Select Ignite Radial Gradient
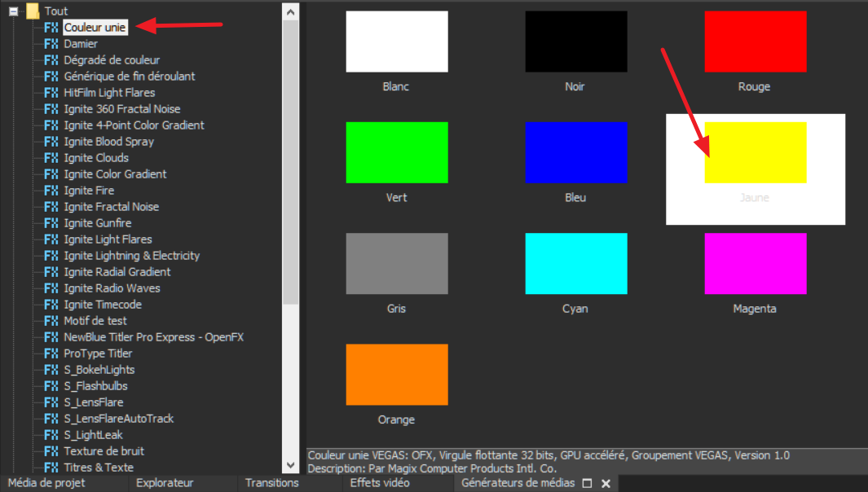 (117, 272)
